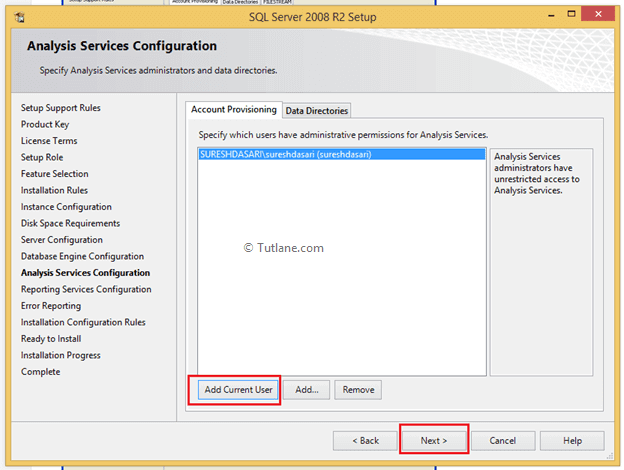The width and height of the screenshot is (624, 470).
Task: Click Server Configuration in step list
Action: coord(62,240)
